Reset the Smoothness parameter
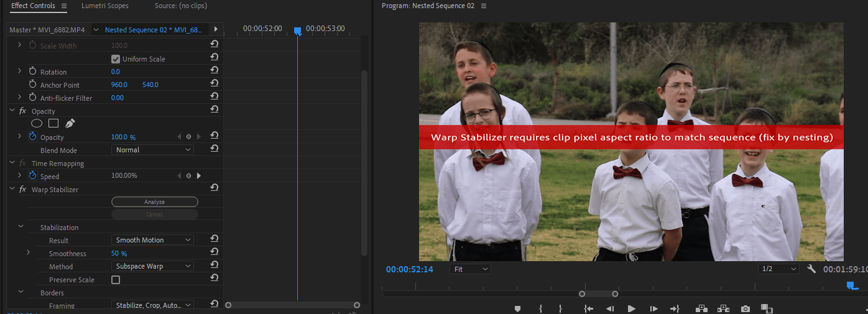The height and width of the screenshot is (314, 868). (214, 252)
